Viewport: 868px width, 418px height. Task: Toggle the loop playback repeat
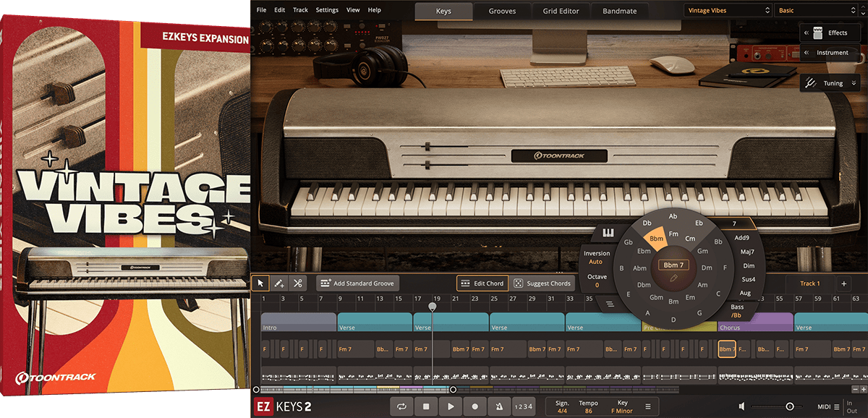pyautogui.click(x=402, y=406)
